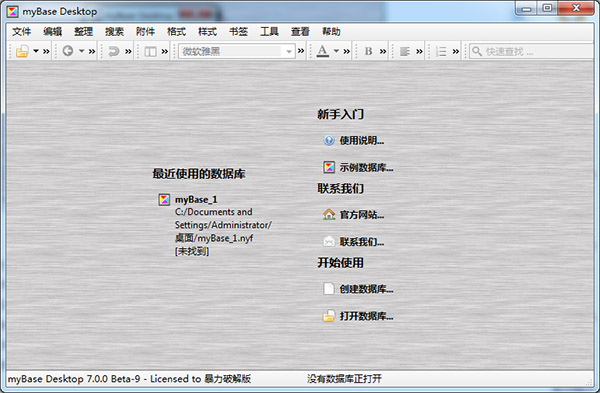The width and height of the screenshot is (600, 393).
Task: Open the font color dropdown arrow
Action: (x=336, y=51)
